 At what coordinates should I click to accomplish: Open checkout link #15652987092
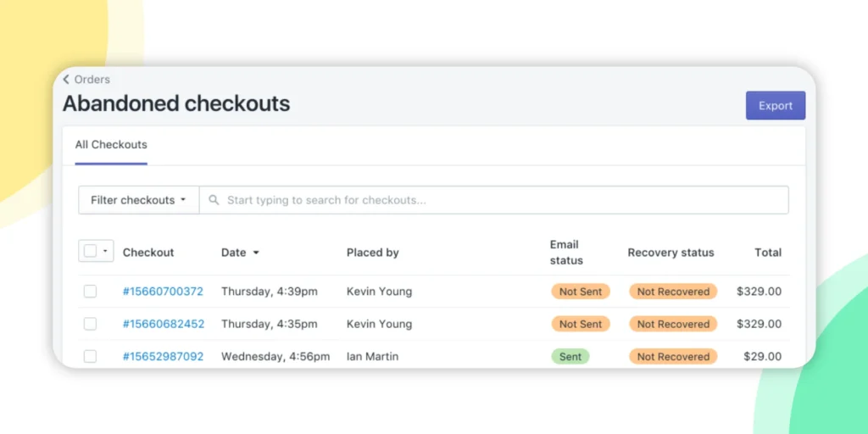(x=164, y=357)
